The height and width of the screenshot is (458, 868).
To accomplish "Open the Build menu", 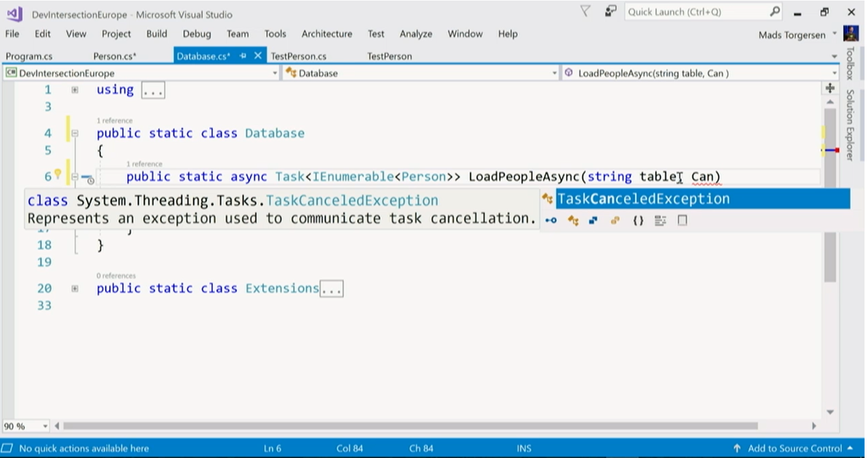I will tap(157, 34).
